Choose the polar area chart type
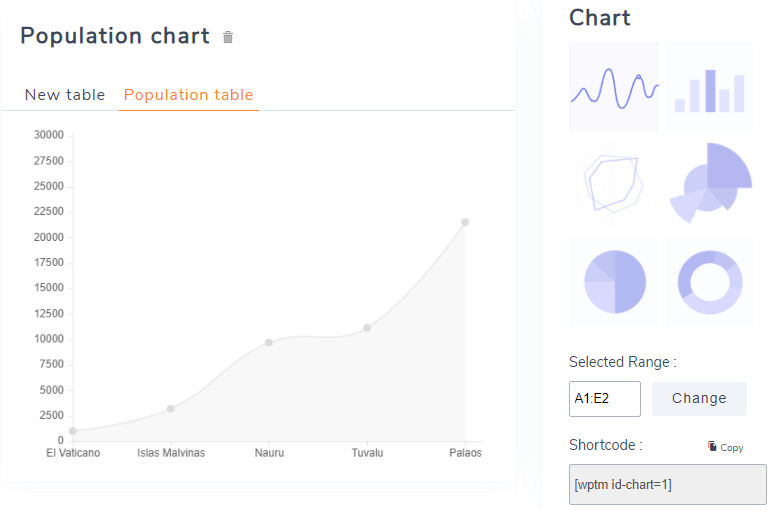The width and height of the screenshot is (773, 510). 710,183
